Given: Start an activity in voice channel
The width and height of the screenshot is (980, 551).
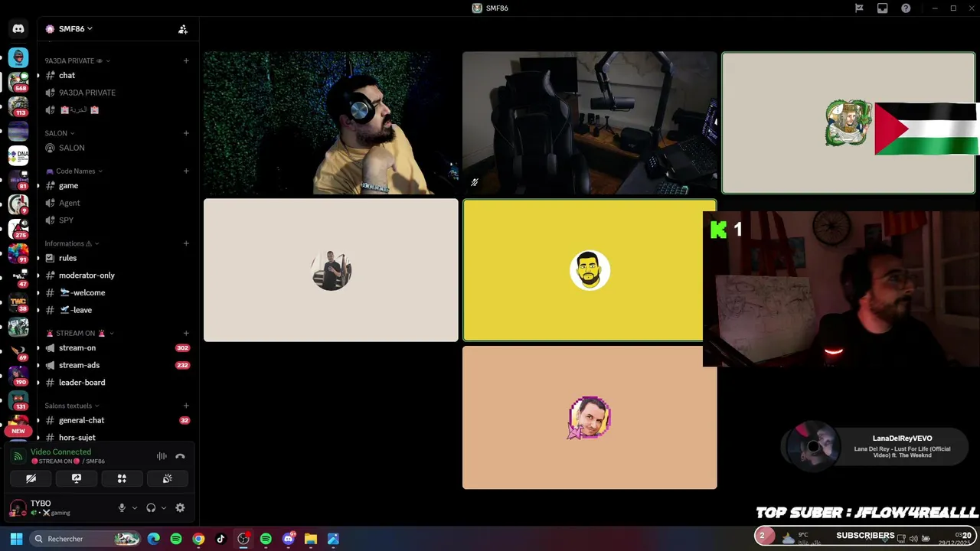Looking at the screenshot, I should (122, 478).
